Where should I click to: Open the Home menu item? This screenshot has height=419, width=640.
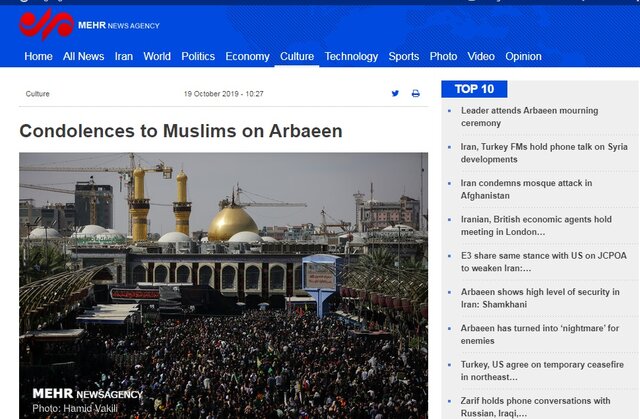click(38, 57)
